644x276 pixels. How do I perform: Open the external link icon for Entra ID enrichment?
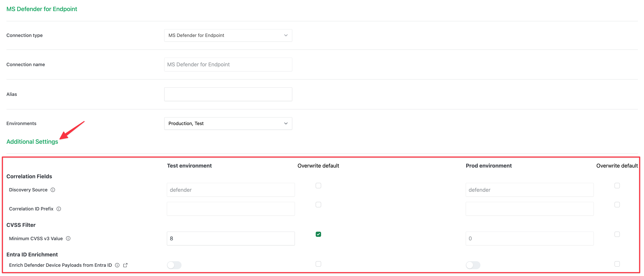click(125, 265)
